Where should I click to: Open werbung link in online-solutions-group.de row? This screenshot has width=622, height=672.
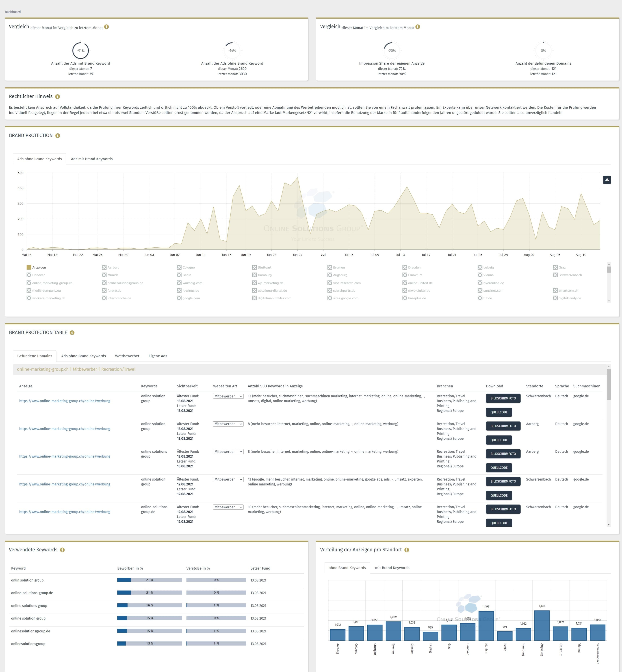[x=65, y=512]
